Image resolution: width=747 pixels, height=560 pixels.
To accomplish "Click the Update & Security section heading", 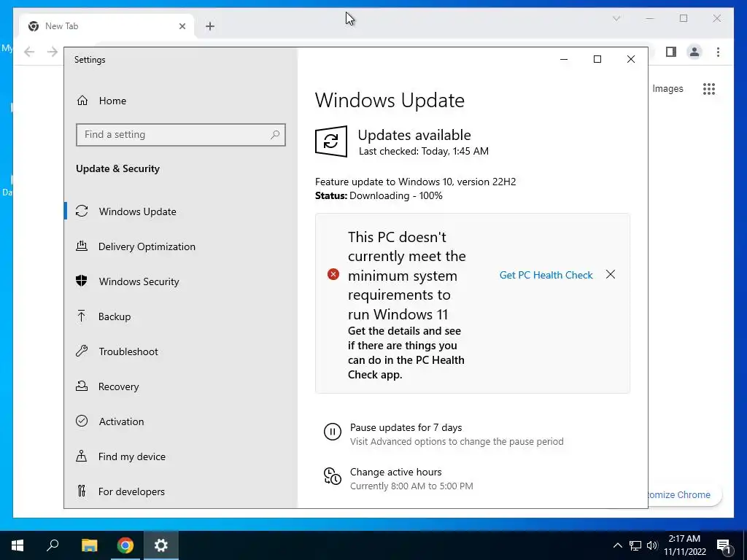I will [117, 168].
